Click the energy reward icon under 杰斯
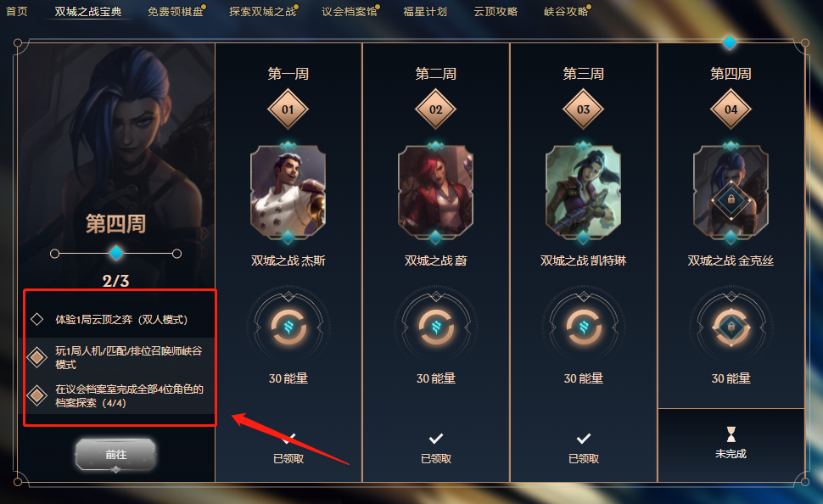The image size is (823, 504). 288,327
